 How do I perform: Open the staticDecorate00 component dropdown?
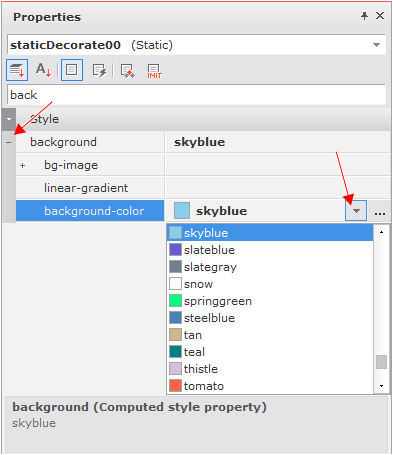[376, 45]
